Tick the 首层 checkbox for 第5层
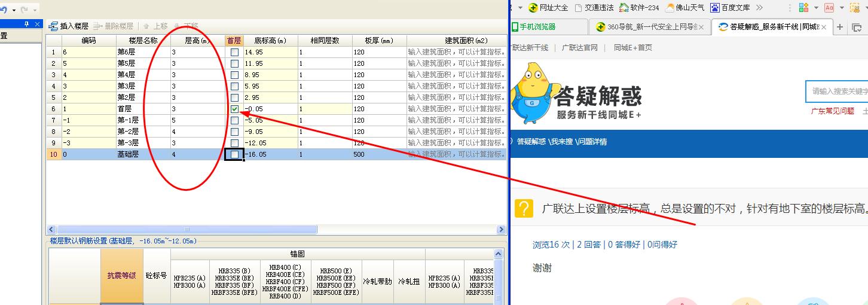868x305 pixels. tap(234, 63)
